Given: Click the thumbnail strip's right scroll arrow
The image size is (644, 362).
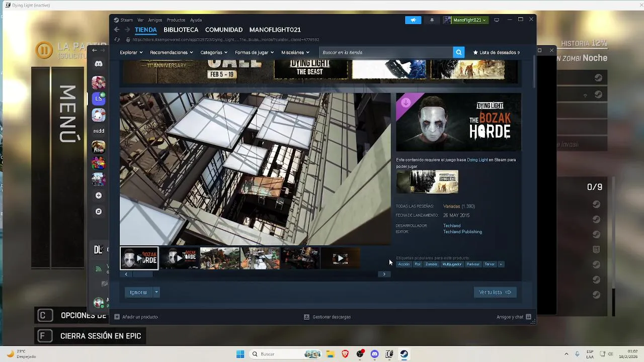Looking at the screenshot, I should (x=384, y=274).
